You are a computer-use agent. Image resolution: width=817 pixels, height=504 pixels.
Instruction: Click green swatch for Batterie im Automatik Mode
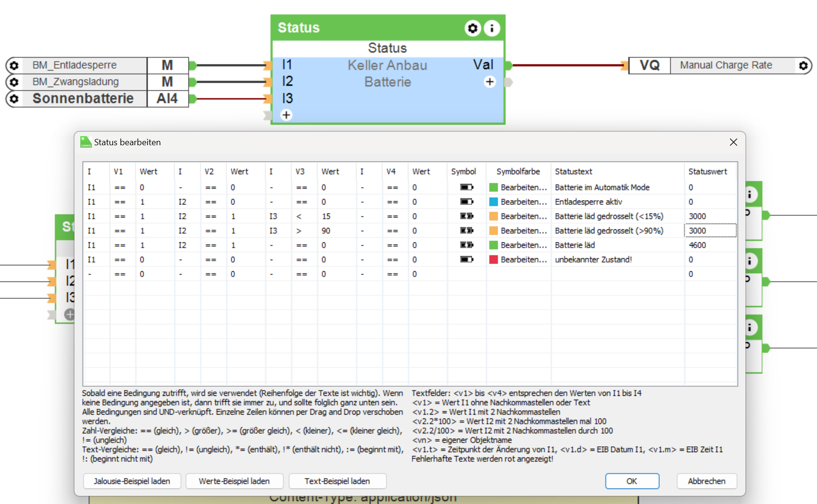pos(493,188)
